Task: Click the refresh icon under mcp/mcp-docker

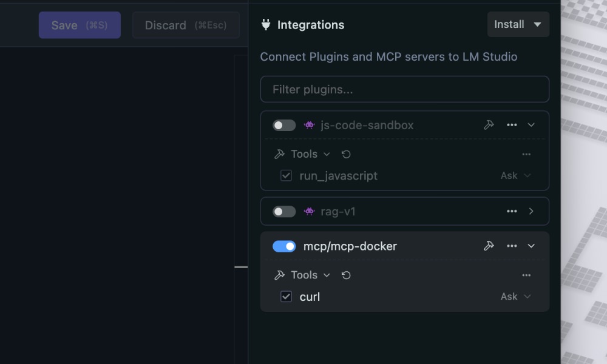Action: [x=345, y=275]
